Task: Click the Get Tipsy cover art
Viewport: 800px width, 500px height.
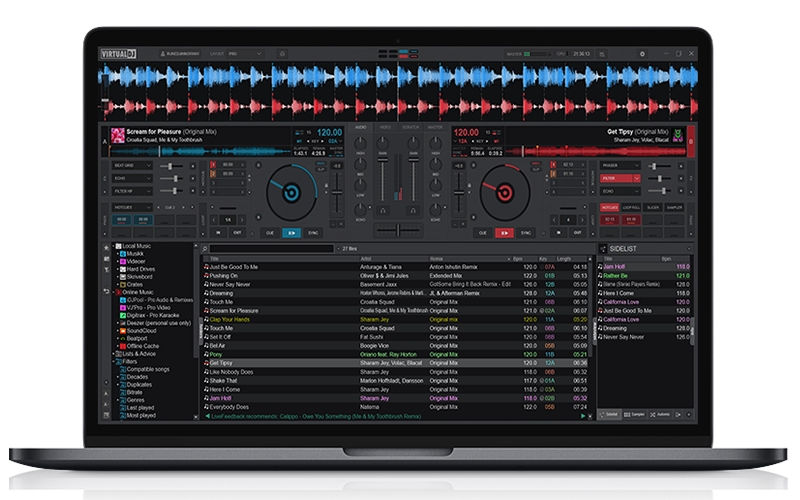Action: 678,135
